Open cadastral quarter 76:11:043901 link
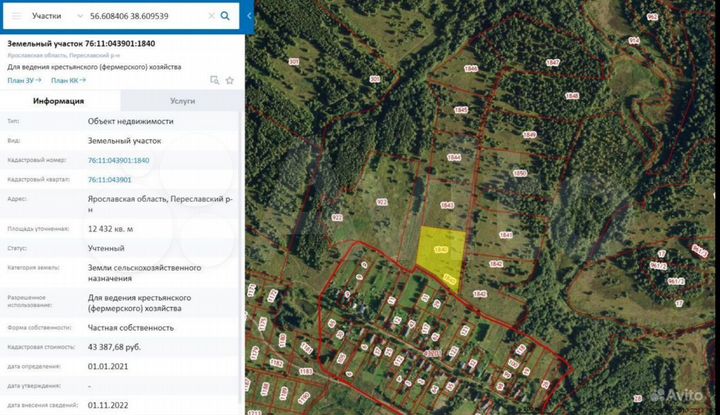The width and height of the screenshot is (720, 415). 110,179
